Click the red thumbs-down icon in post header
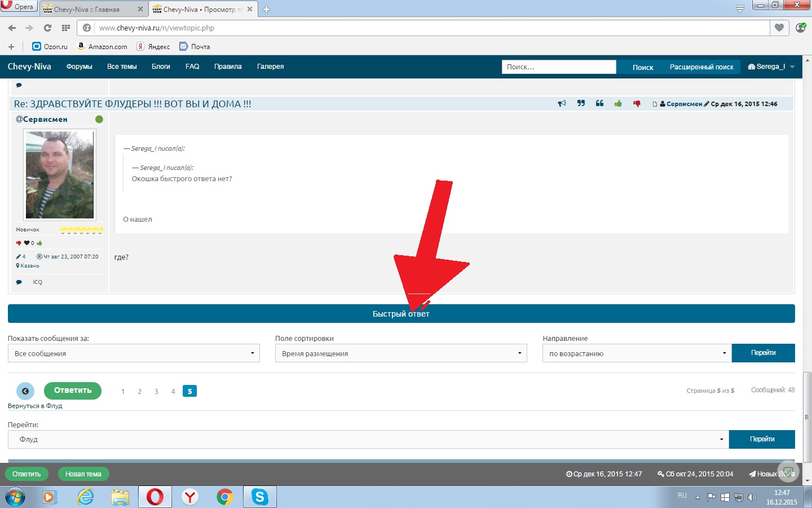812x508 pixels. click(637, 104)
